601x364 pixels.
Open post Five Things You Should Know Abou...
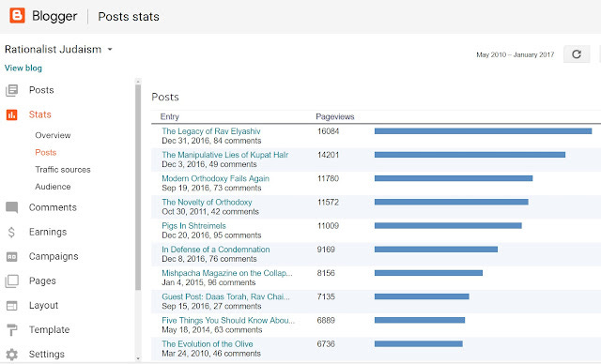(x=228, y=321)
